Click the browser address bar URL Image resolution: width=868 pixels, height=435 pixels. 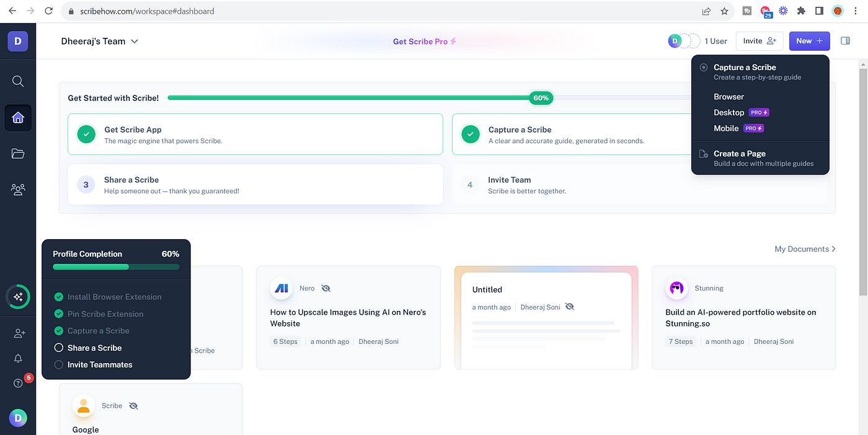coord(147,11)
